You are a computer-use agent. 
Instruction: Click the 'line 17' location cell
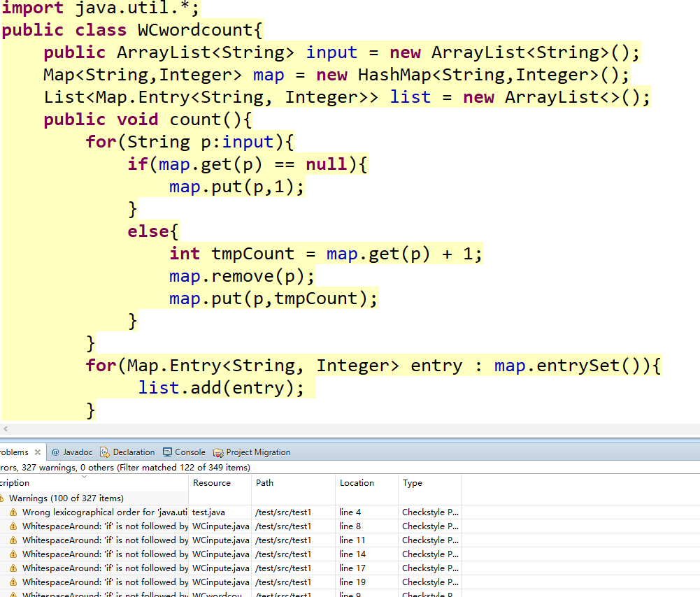tap(352, 568)
